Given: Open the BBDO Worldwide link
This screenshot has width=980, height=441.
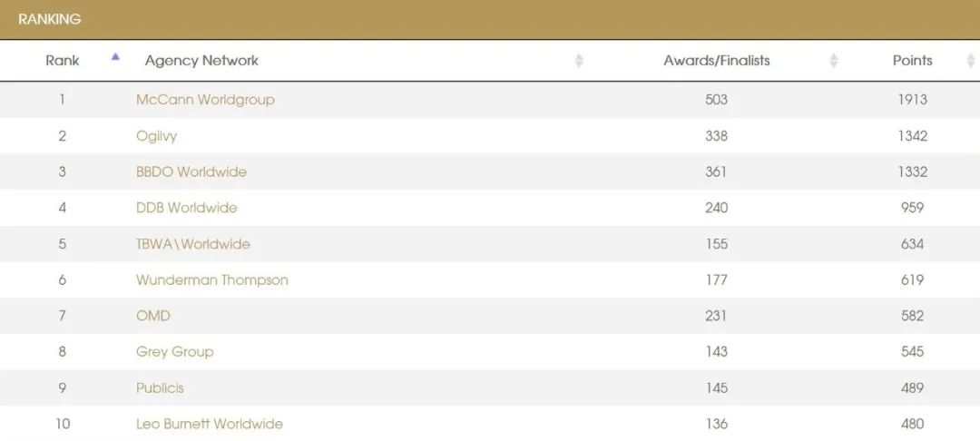Looking at the screenshot, I should click(191, 171).
